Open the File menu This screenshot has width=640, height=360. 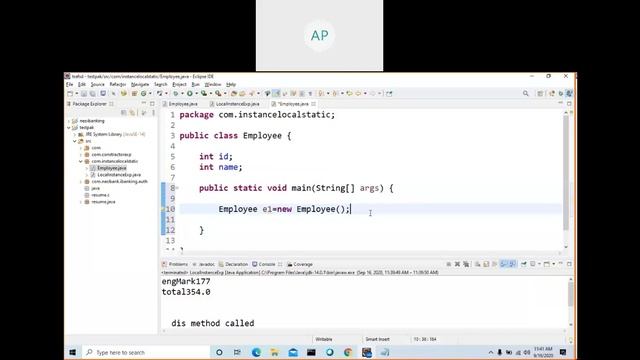pyautogui.click(x=69, y=84)
